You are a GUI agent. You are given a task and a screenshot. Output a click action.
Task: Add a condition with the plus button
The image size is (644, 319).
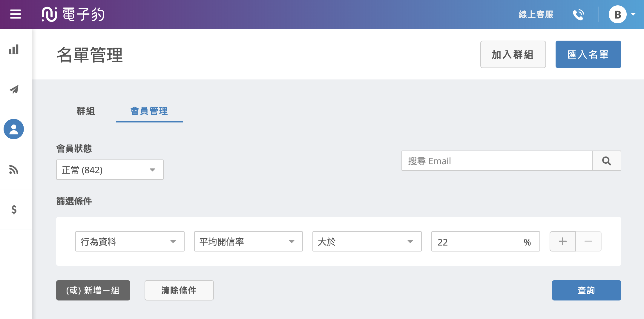(x=562, y=241)
